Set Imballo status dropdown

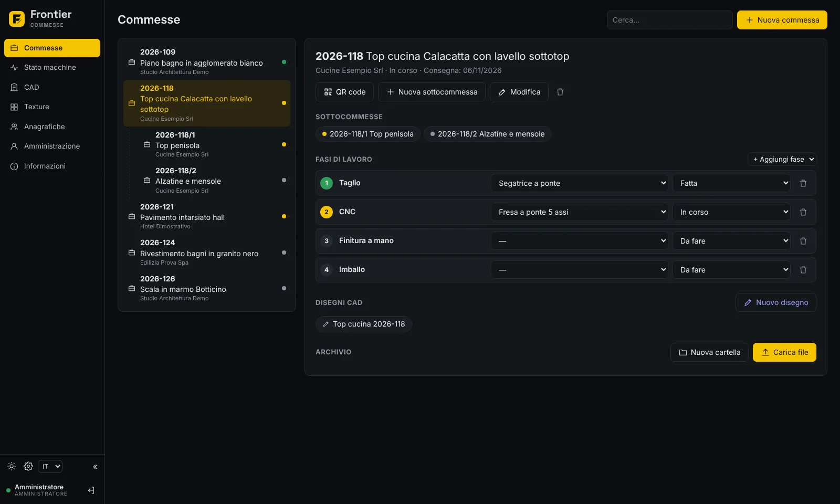click(731, 270)
